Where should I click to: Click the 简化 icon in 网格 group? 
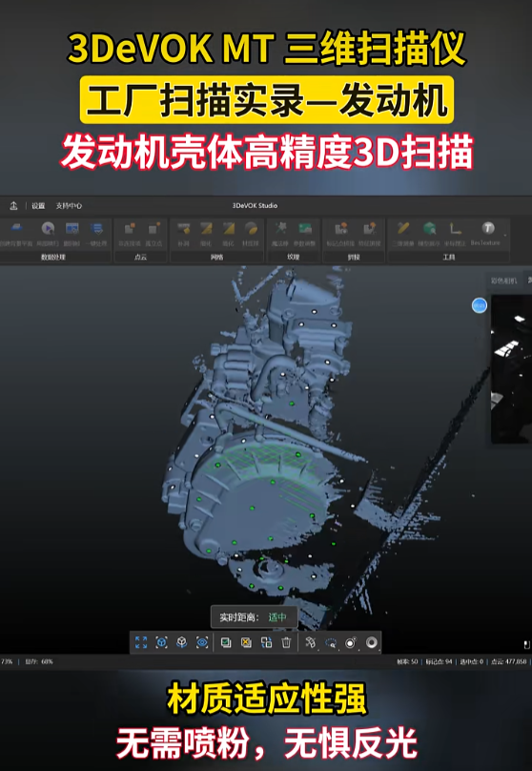(206, 229)
